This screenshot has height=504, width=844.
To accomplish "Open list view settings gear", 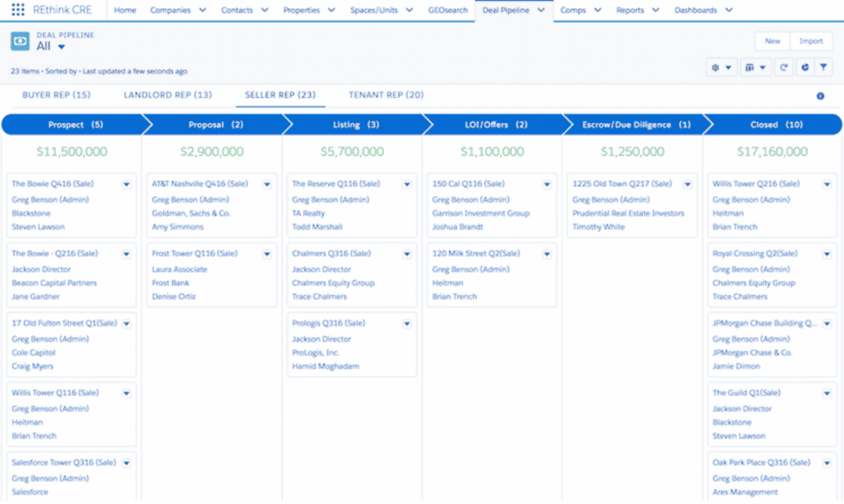I will tap(720, 68).
